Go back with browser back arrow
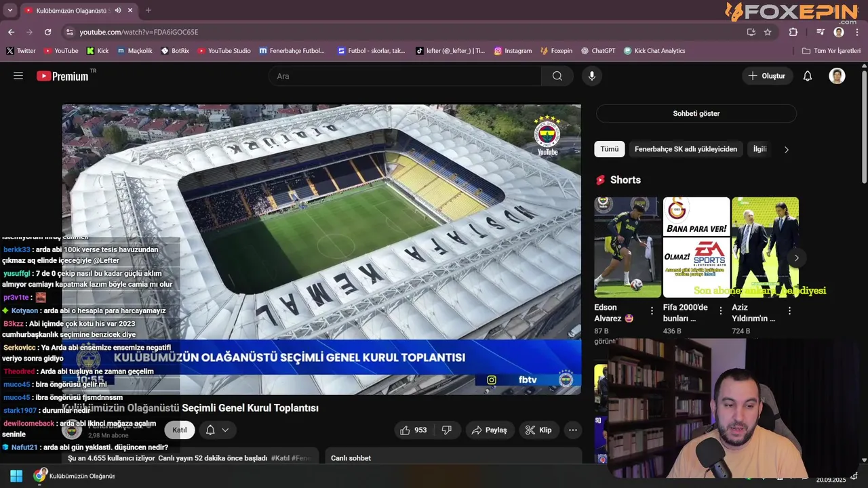Image resolution: width=868 pixels, height=488 pixels. click(x=11, y=32)
